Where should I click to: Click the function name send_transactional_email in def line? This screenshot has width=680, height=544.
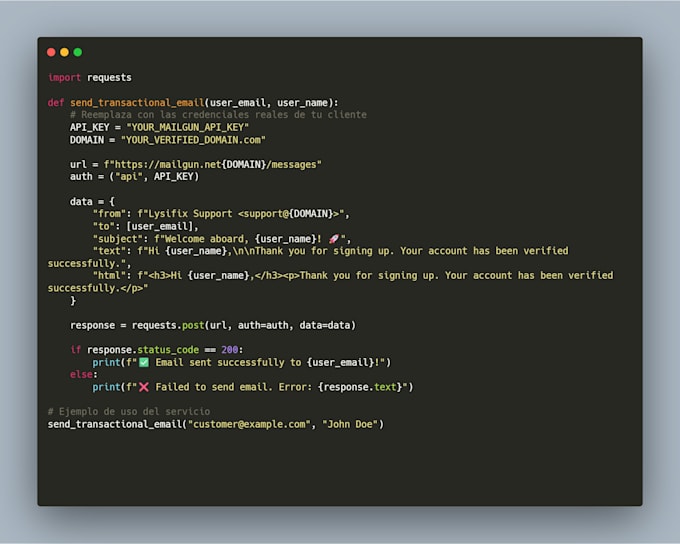tap(137, 103)
